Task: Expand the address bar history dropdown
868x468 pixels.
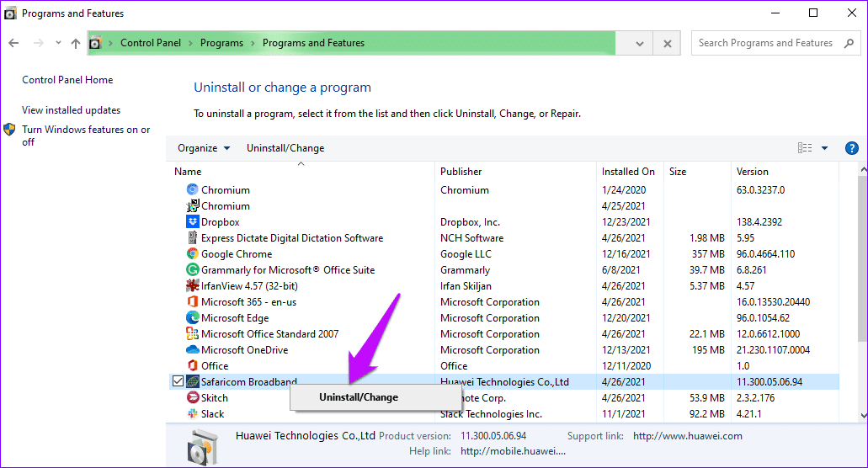Action: coord(639,43)
